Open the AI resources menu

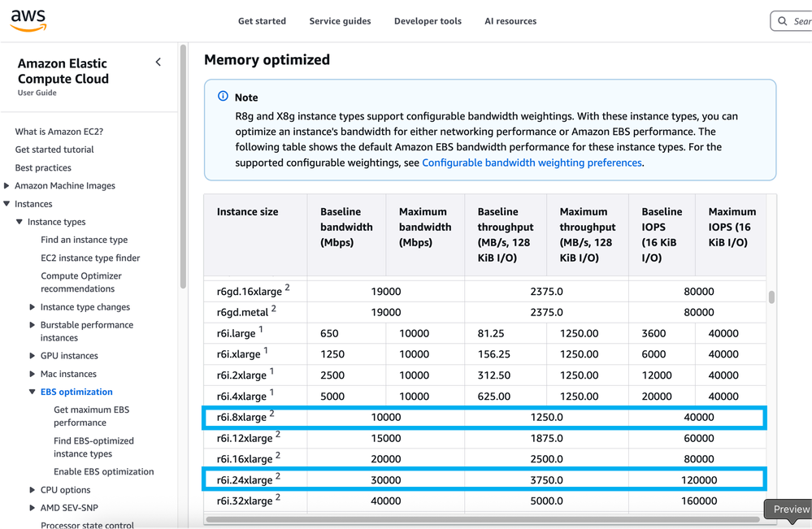[510, 21]
